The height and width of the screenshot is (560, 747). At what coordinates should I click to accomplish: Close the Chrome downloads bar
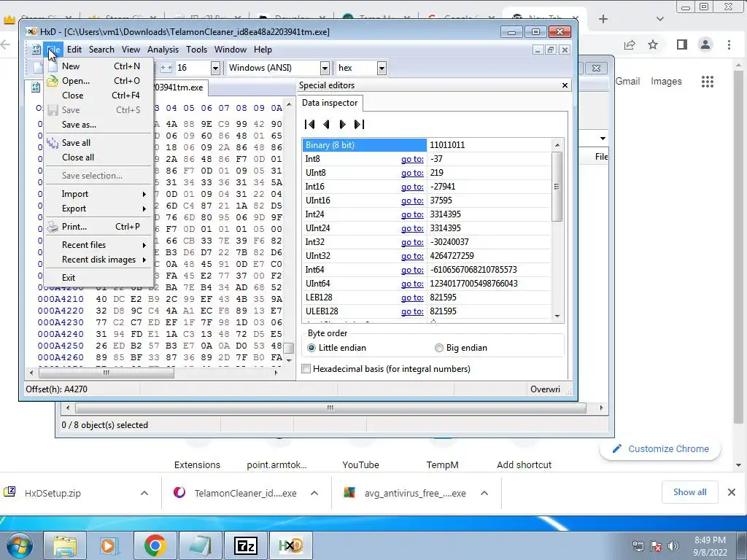click(732, 492)
